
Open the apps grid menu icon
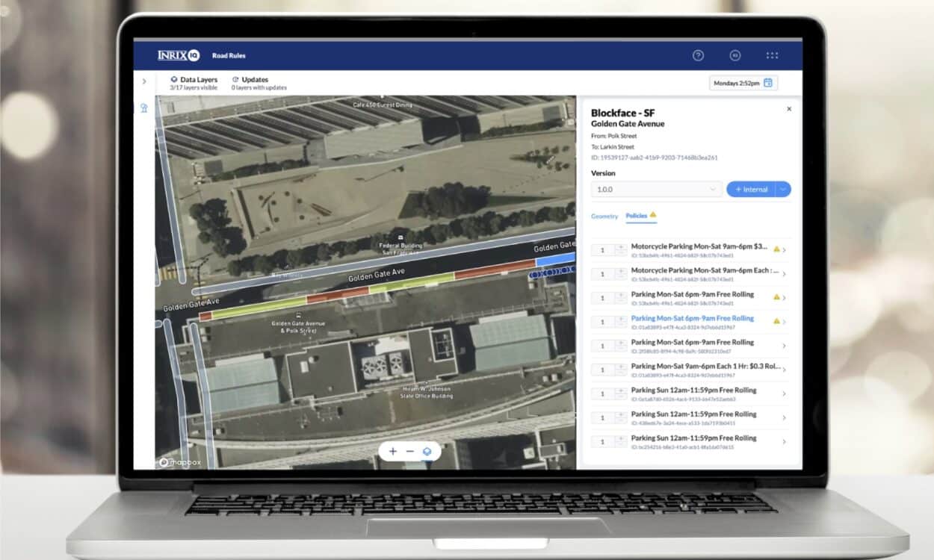point(772,55)
